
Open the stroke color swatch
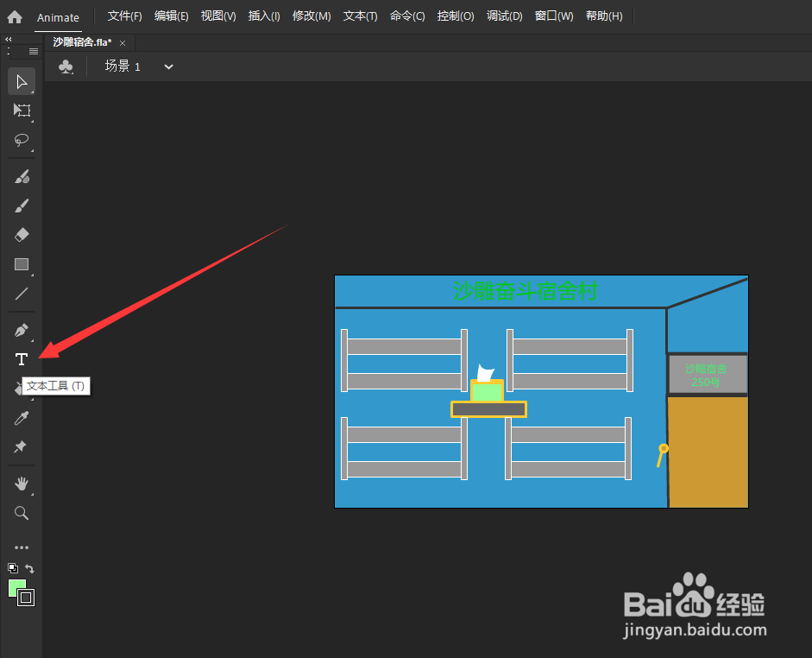pos(27,598)
